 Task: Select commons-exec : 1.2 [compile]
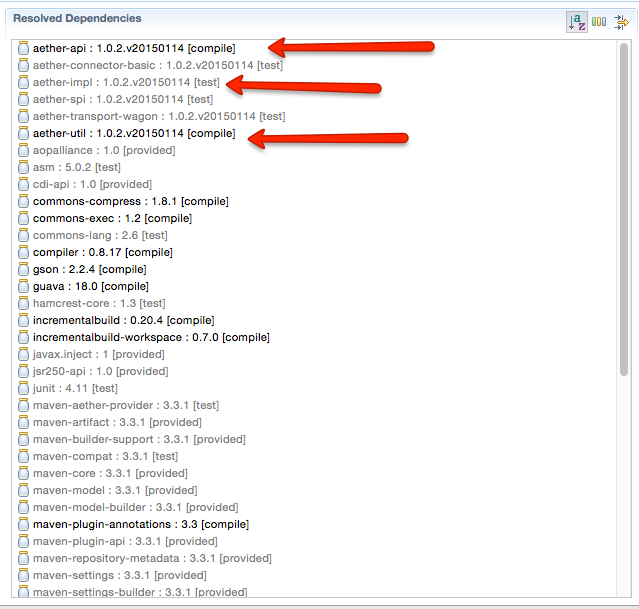point(112,218)
